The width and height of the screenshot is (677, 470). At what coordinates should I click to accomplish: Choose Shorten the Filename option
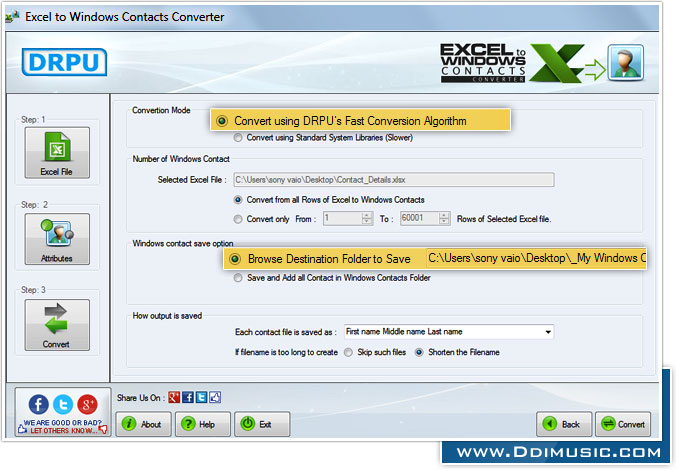point(419,353)
